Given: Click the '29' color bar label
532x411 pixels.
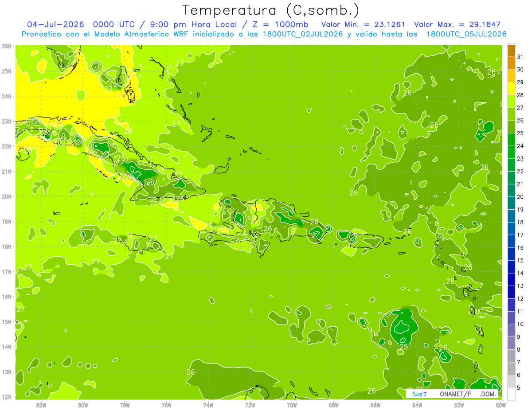Looking at the screenshot, I should coord(520,82).
